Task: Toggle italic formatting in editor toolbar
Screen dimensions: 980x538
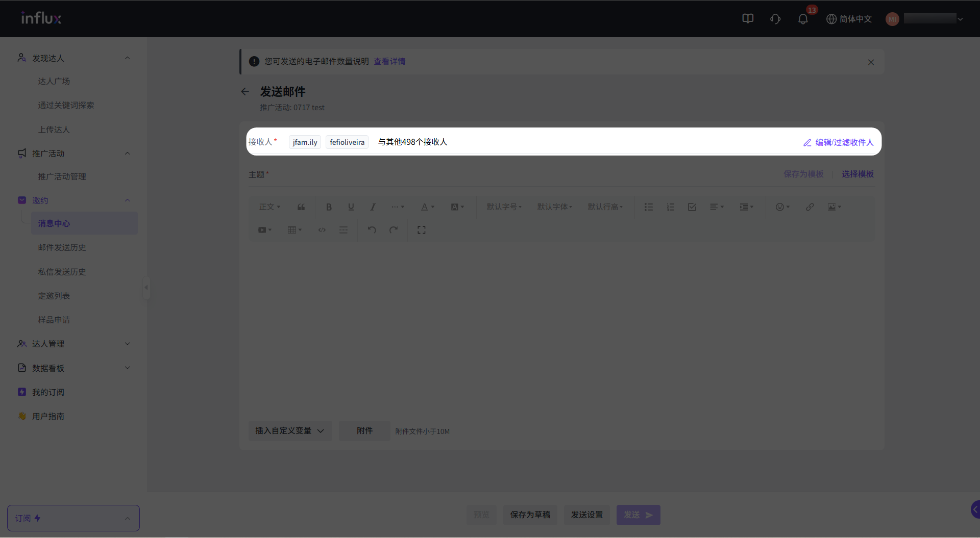Action: (x=373, y=207)
